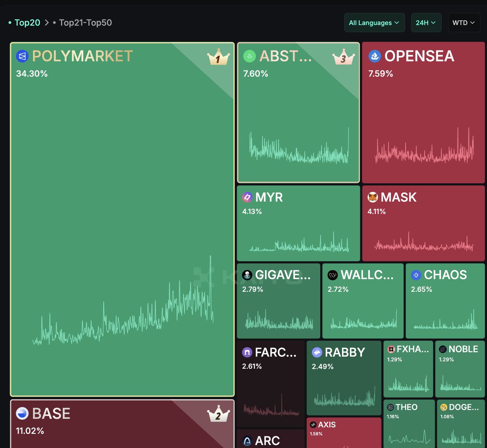The height and width of the screenshot is (448, 487).
Task: Open the All Languages dropdown
Action: click(375, 23)
